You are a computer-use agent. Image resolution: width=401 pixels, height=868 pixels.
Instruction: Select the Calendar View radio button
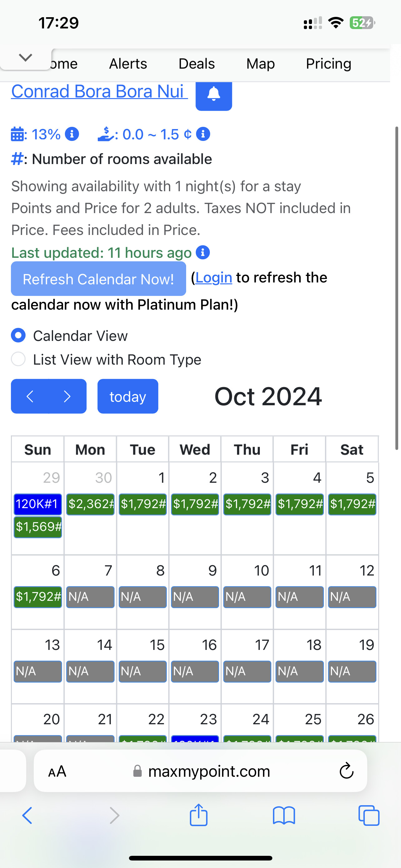[18, 336]
